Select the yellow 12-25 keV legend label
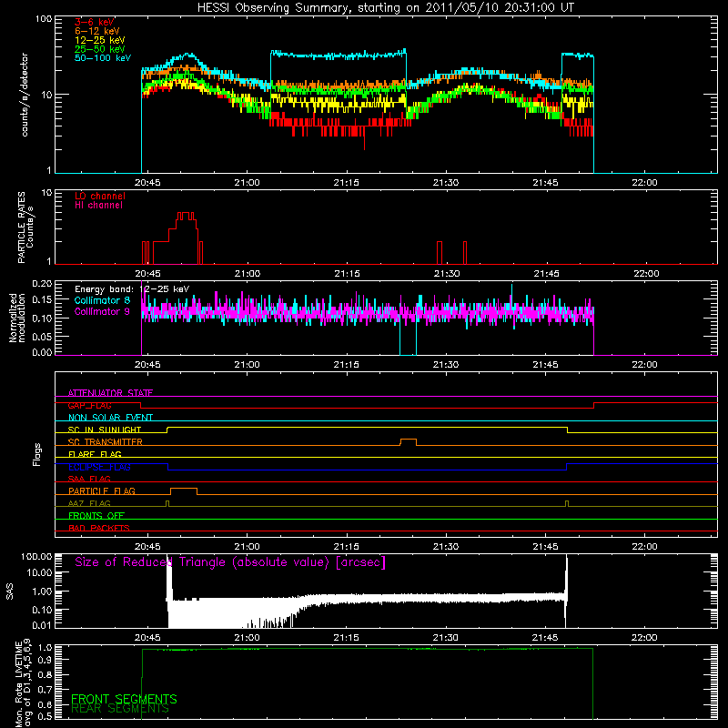728x728 pixels. point(100,40)
